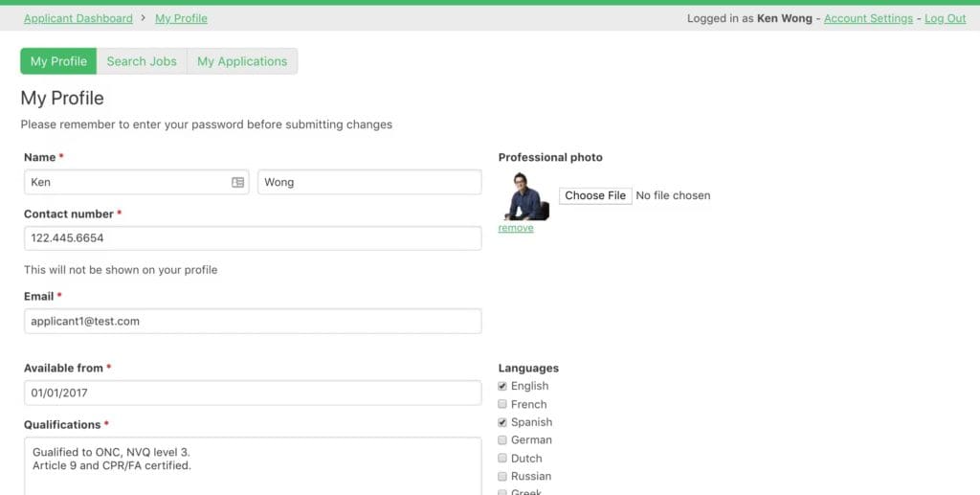This screenshot has width=980, height=495.
Task: Select the My Profile tab
Action: click(58, 61)
